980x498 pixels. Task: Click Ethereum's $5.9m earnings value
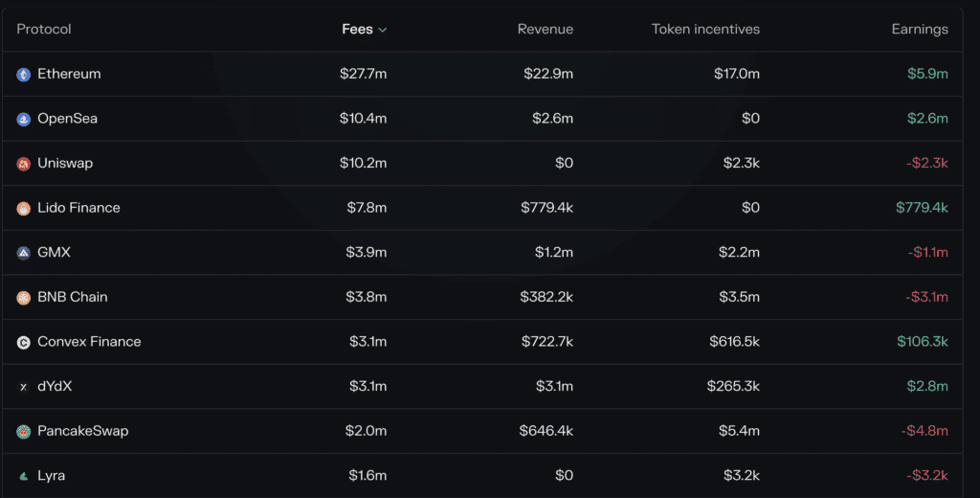927,74
